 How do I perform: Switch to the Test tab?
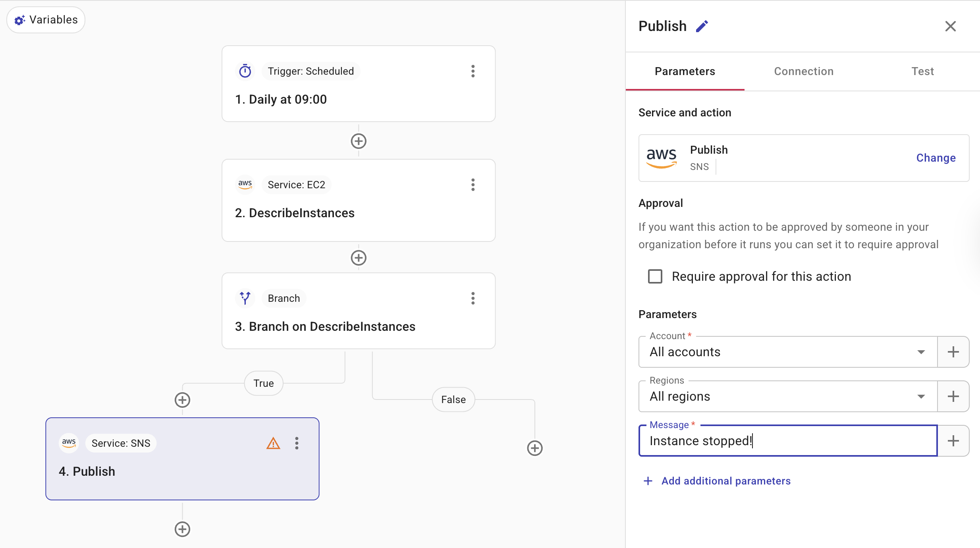[x=922, y=71]
